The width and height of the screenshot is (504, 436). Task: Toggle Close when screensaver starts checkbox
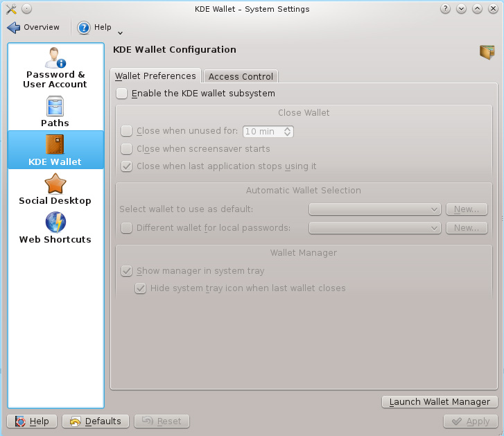click(126, 149)
